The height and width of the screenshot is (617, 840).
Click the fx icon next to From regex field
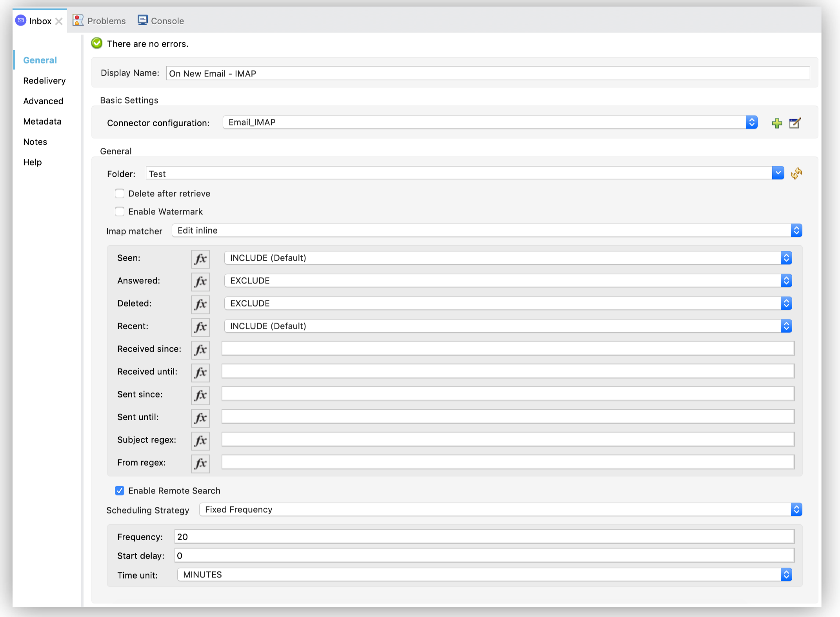pyautogui.click(x=200, y=463)
